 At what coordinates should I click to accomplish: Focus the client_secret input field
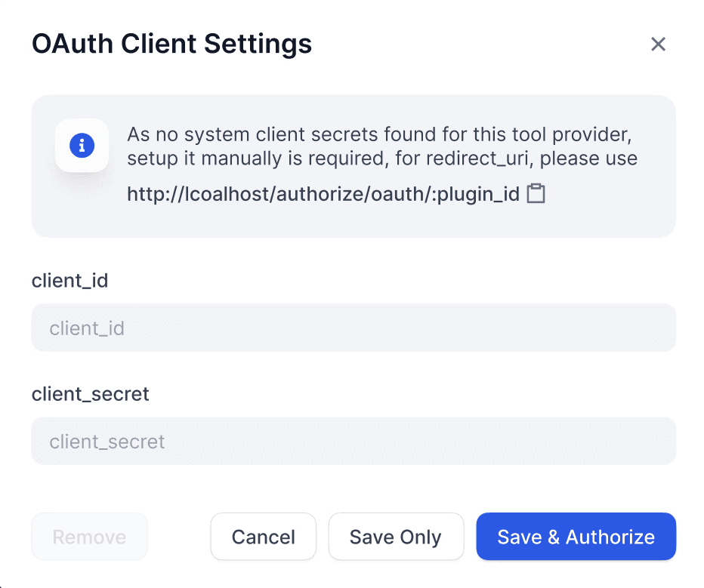(353, 442)
